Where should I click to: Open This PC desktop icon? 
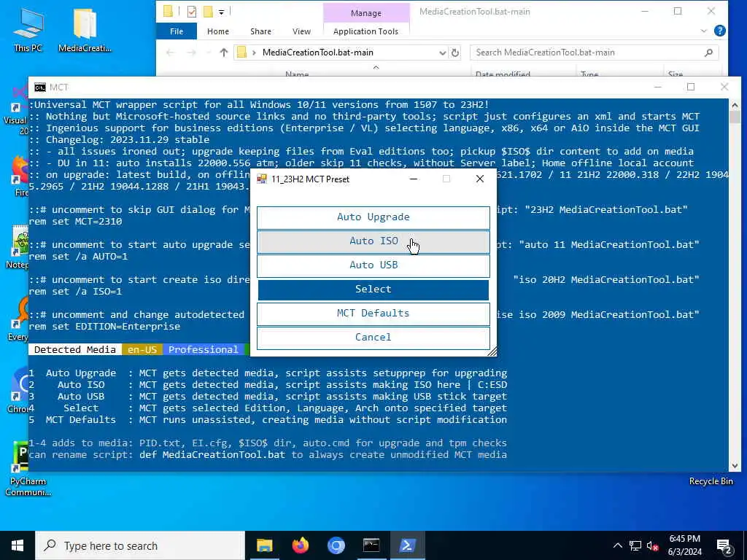(x=28, y=29)
